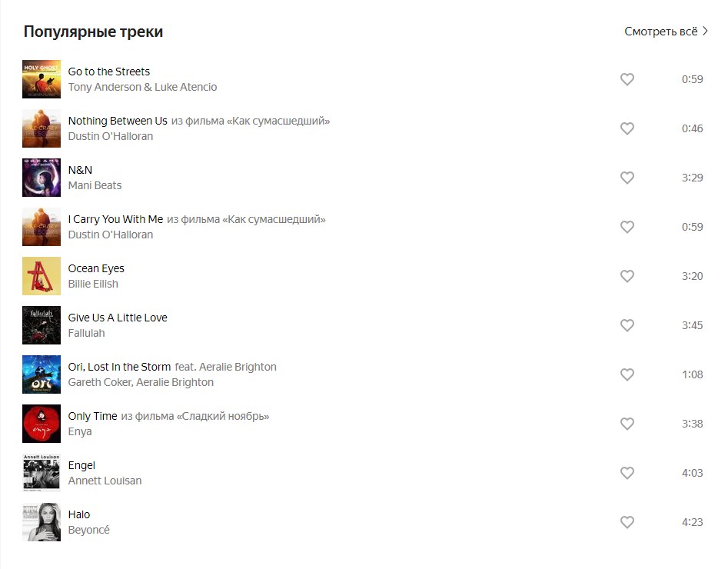The image size is (728, 569).
Task: Select the Ori album artwork
Action: [42, 374]
